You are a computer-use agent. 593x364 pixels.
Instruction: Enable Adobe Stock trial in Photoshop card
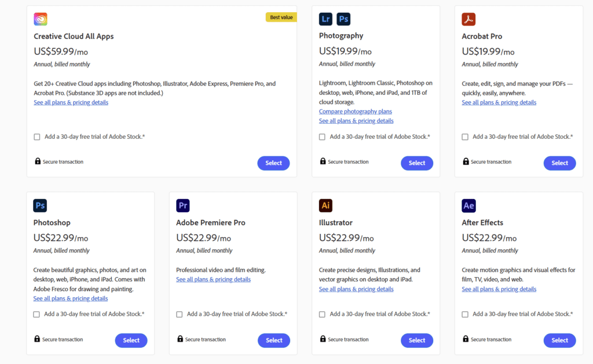coord(36,314)
